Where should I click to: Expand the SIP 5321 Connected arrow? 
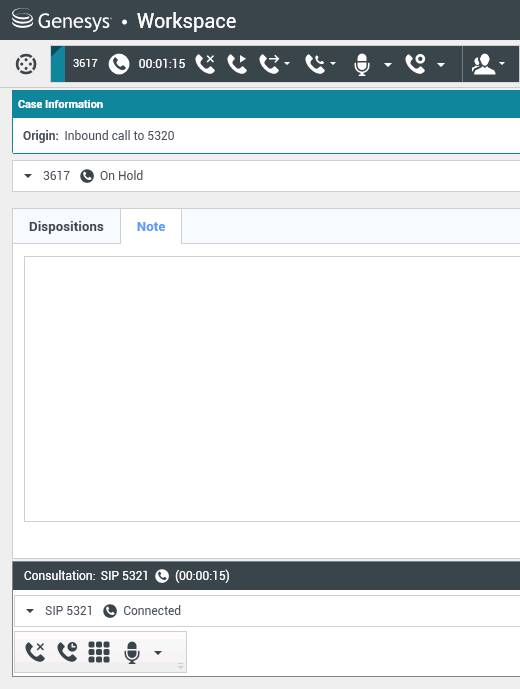pos(30,611)
